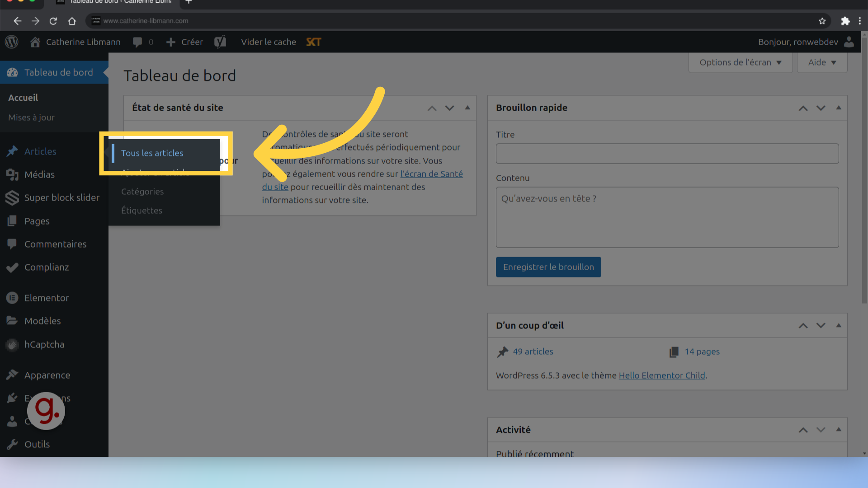This screenshot has height=488, width=868.
Task: Click the Modèles folder icon
Action: click(12, 320)
